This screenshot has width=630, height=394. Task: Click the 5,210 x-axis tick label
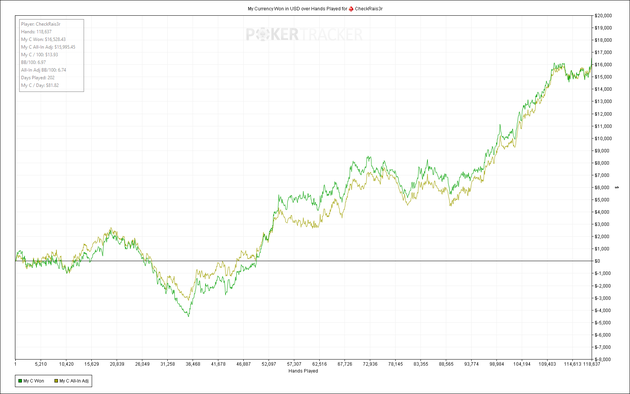[x=41, y=364]
